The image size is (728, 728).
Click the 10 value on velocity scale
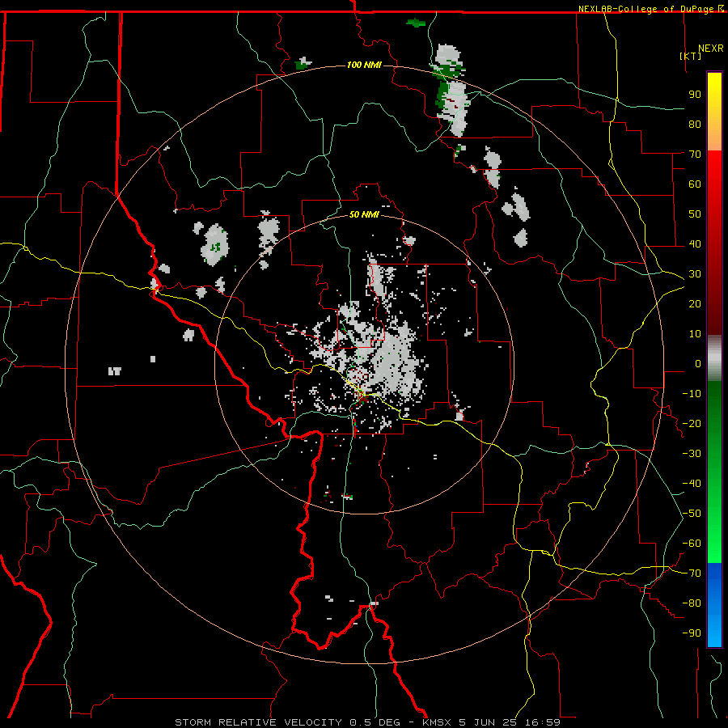click(695, 334)
